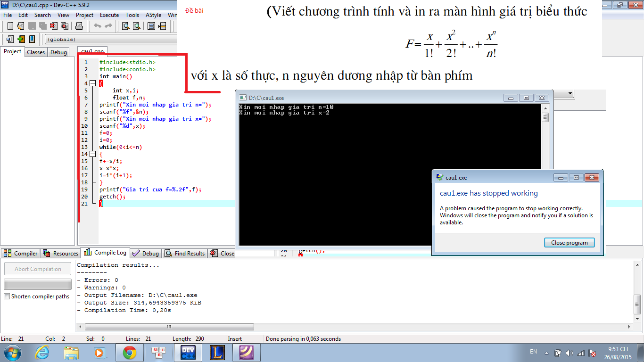Image resolution: width=644 pixels, height=362 pixels.
Task: Open the View menu
Action: [x=63, y=15]
